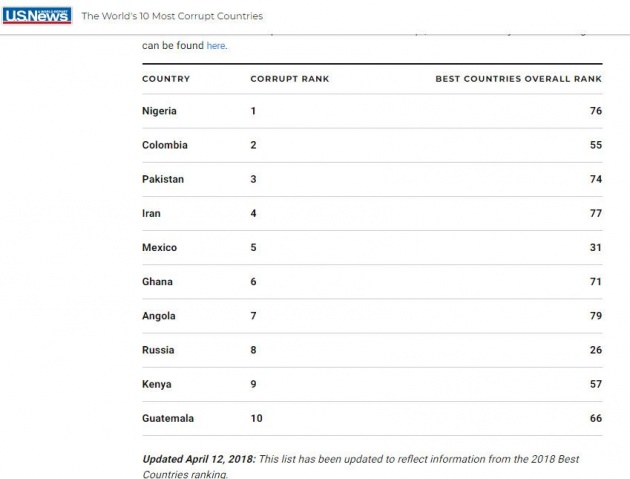
Task: Click Nigeria's overall rank value 76
Action: click(596, 111)
